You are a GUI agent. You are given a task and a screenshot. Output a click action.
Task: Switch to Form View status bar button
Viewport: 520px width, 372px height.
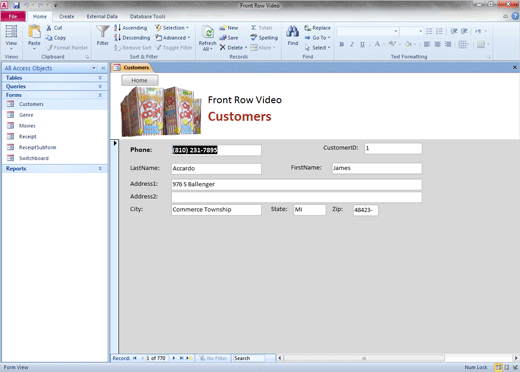pyautogui.click(x=498, y=367)
